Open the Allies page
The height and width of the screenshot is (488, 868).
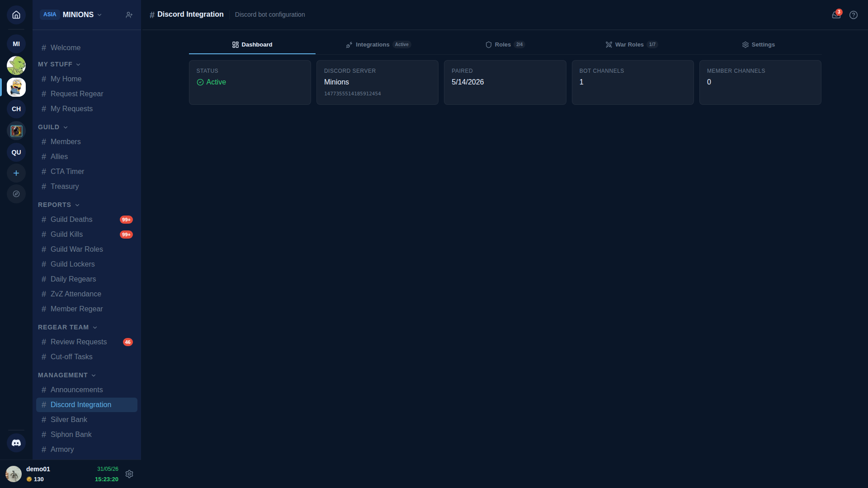(87, 157)
